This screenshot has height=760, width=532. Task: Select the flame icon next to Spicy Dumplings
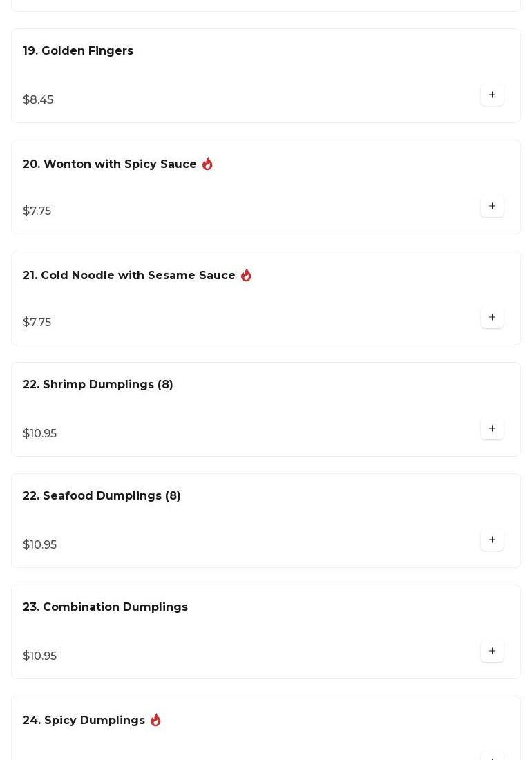click(155, 720)
